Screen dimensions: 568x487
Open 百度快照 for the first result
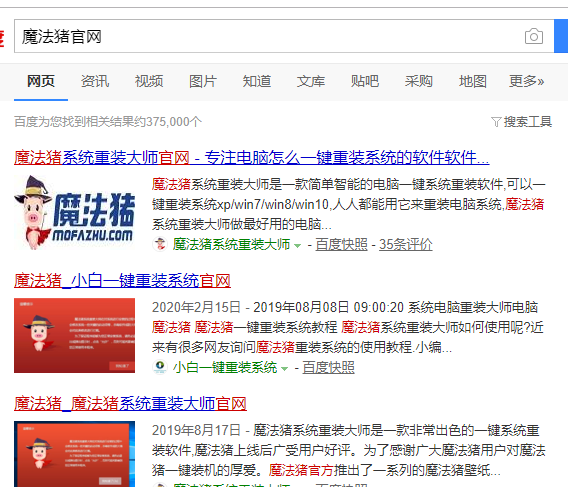341,244
